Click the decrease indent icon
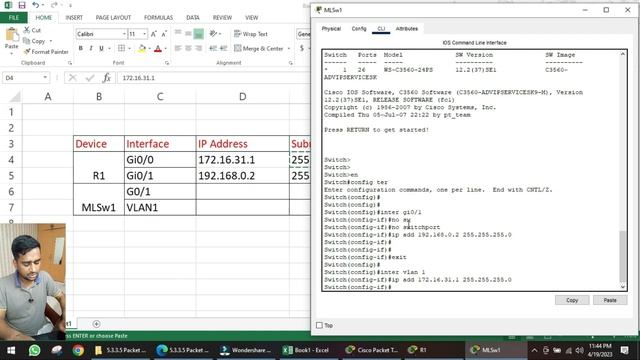Image resolution: width=640 pixels, height=360 pixels. coord(213,49)
